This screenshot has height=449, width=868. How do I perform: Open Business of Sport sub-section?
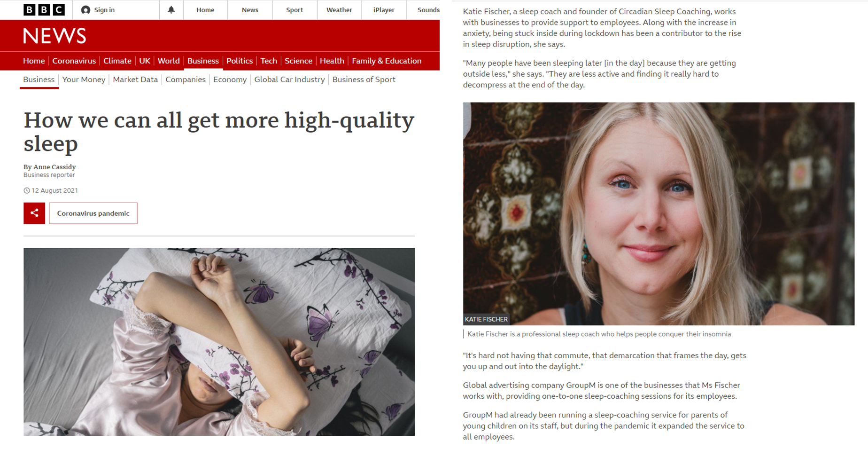364,79
